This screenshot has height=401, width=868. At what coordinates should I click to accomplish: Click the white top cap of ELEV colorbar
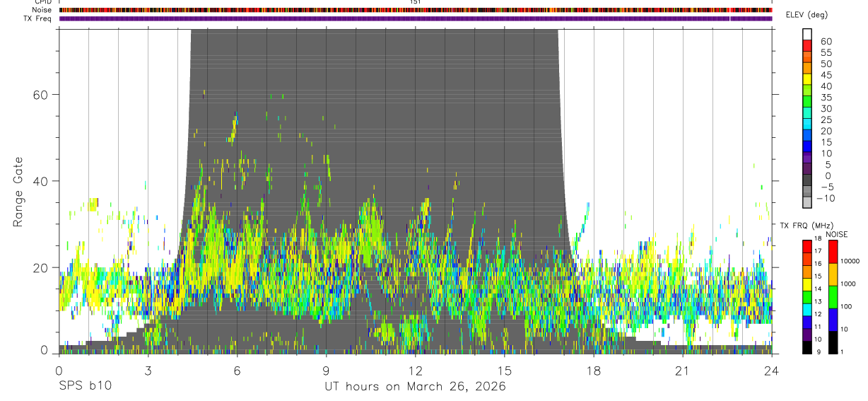click(807, 35)
